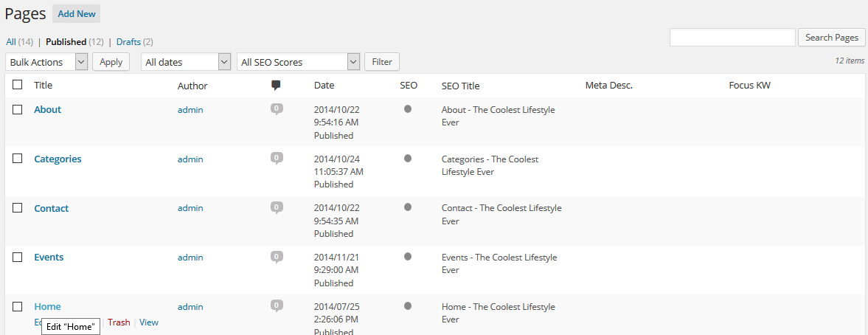Click the SEO score dot for Home page
The image size is (868, 335).
point(408,306)
